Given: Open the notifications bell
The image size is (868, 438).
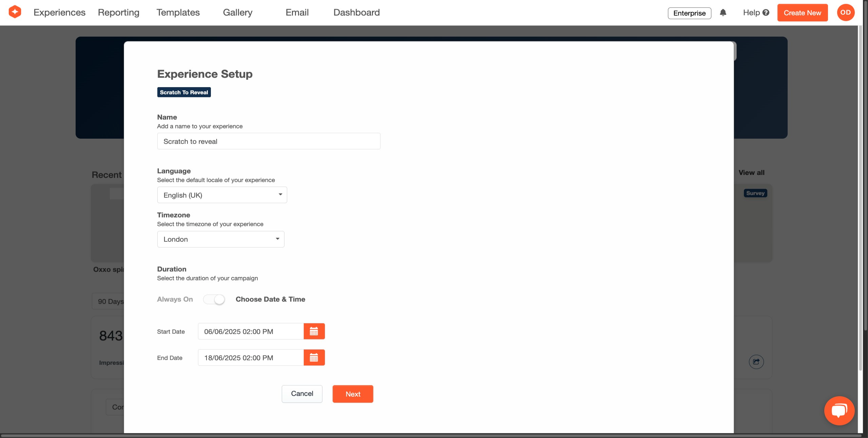Looking at the screenshot, I should point(723,13).
